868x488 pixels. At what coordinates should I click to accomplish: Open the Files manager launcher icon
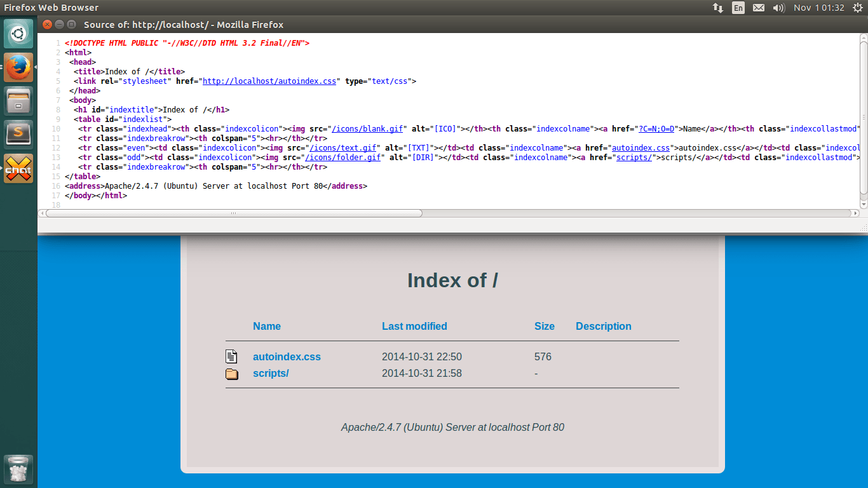(x=18, y=100)
